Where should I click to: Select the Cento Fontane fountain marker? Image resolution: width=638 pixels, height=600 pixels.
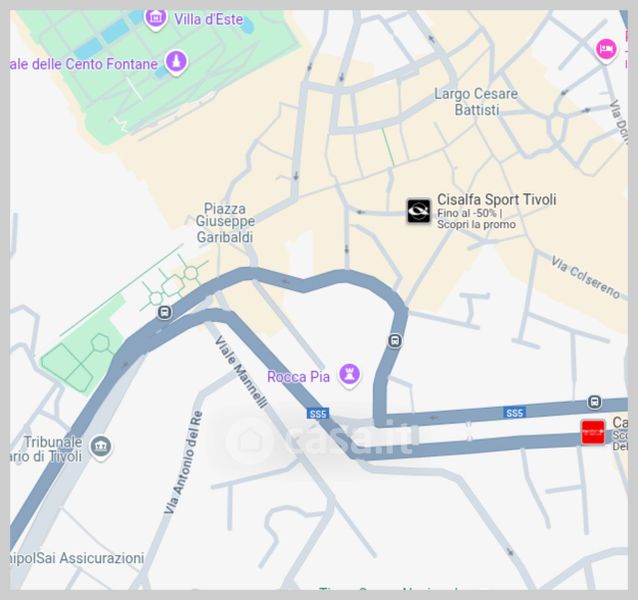coord(176,63)
